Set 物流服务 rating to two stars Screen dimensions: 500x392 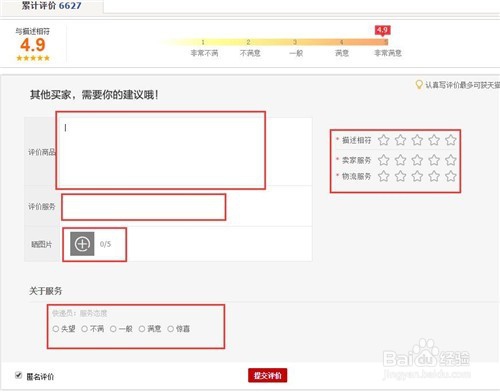(400, 176)
